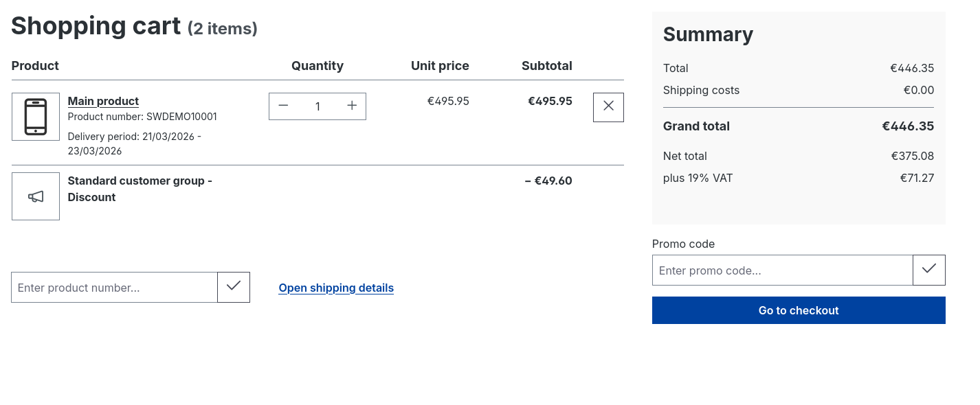Screen dimensions: 980x405
Task: Select the Shopping cart heading area
Action: pos(96,25)
